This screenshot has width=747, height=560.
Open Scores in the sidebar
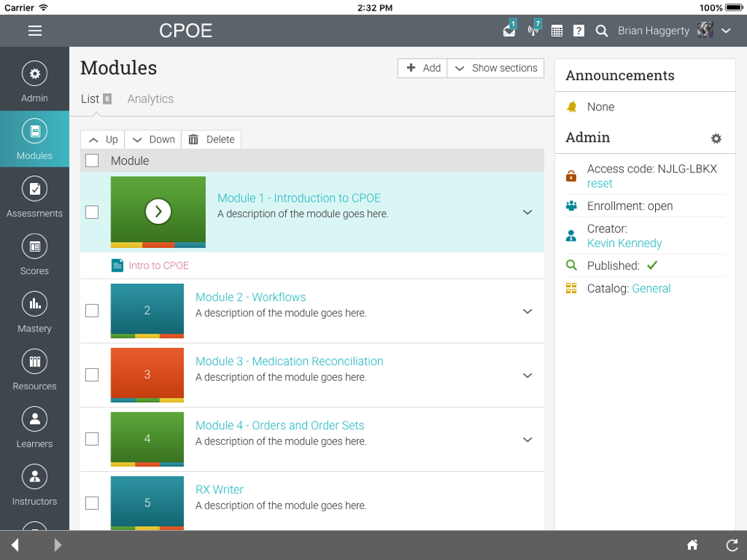[x=34, y=255]
